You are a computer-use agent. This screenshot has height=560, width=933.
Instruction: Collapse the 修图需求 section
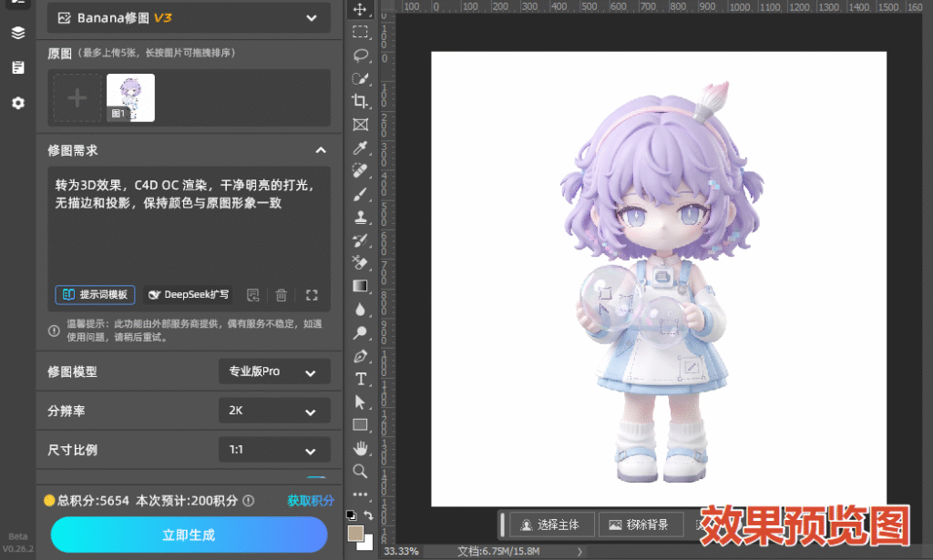[321, 150]
